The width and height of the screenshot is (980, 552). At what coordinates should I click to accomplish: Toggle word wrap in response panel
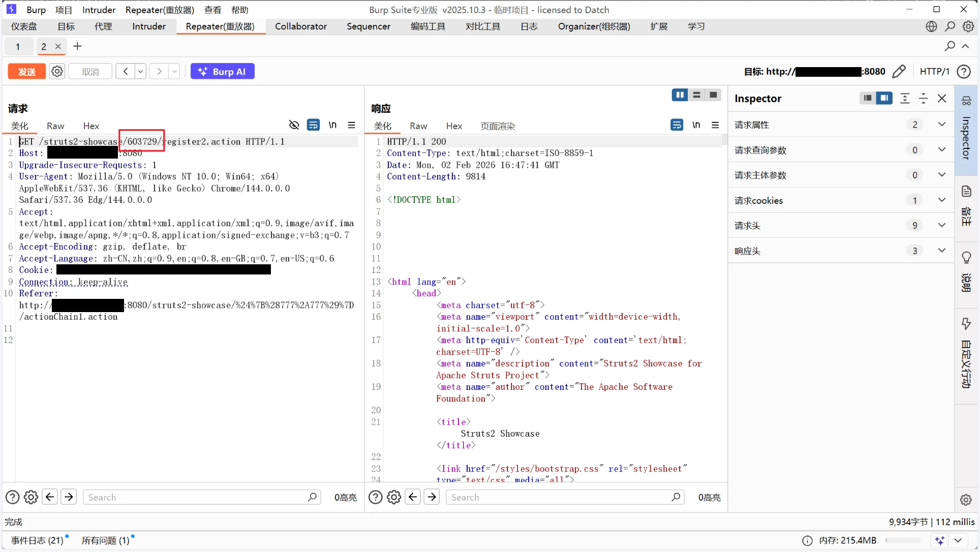(677, 125)
